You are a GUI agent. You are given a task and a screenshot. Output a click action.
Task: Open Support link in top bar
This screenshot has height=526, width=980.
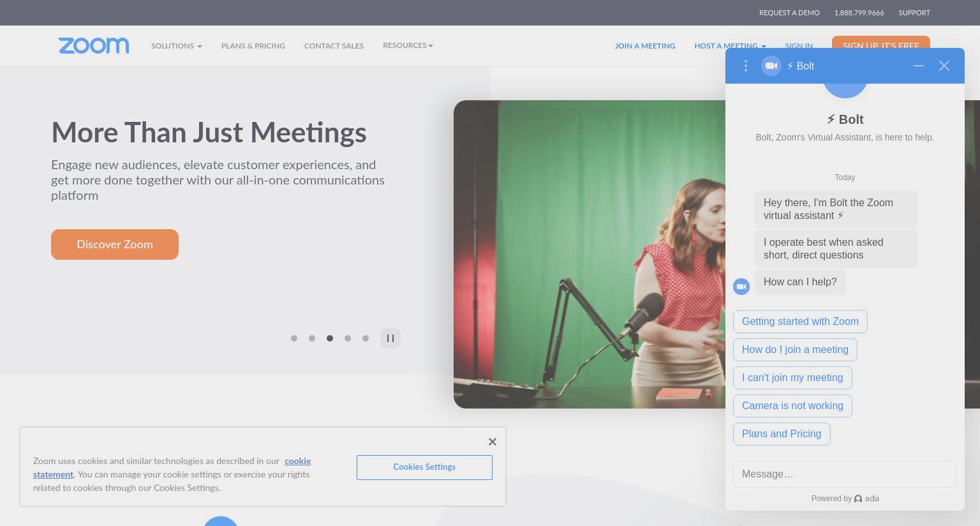914,13
